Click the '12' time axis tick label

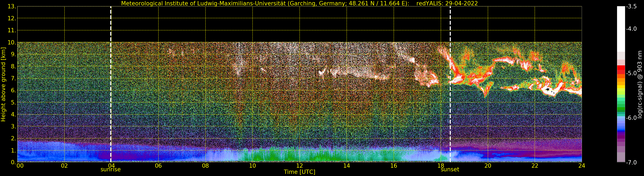(x=300, y=166)
